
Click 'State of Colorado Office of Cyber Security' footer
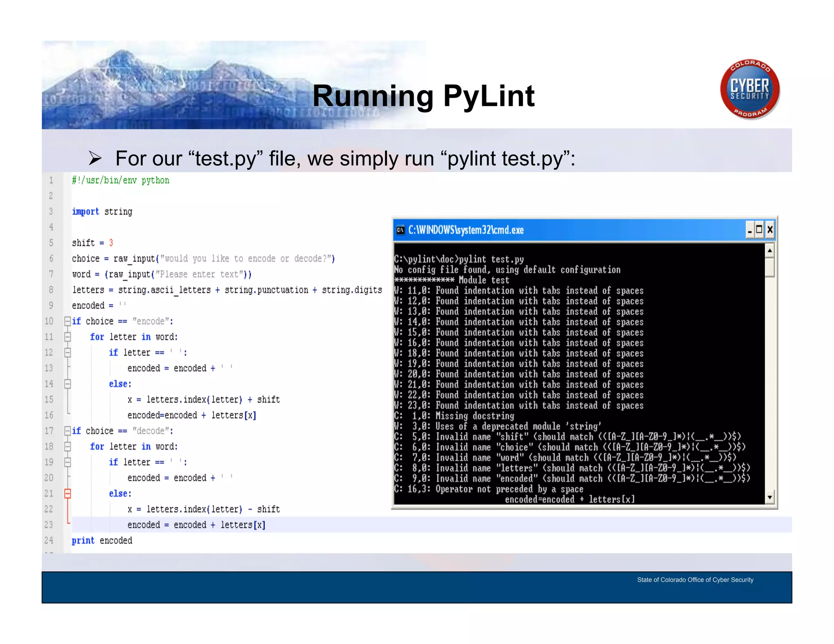(695, 580)
